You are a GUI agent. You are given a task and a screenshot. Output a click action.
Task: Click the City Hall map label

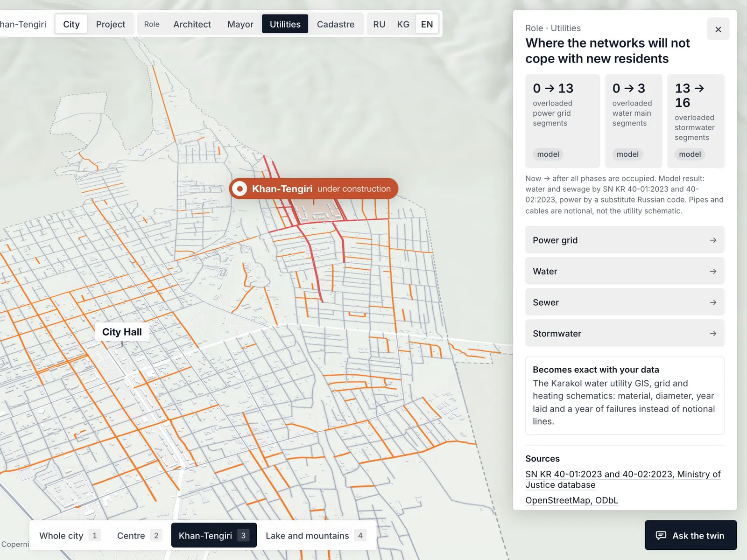(x=122, y=332)
